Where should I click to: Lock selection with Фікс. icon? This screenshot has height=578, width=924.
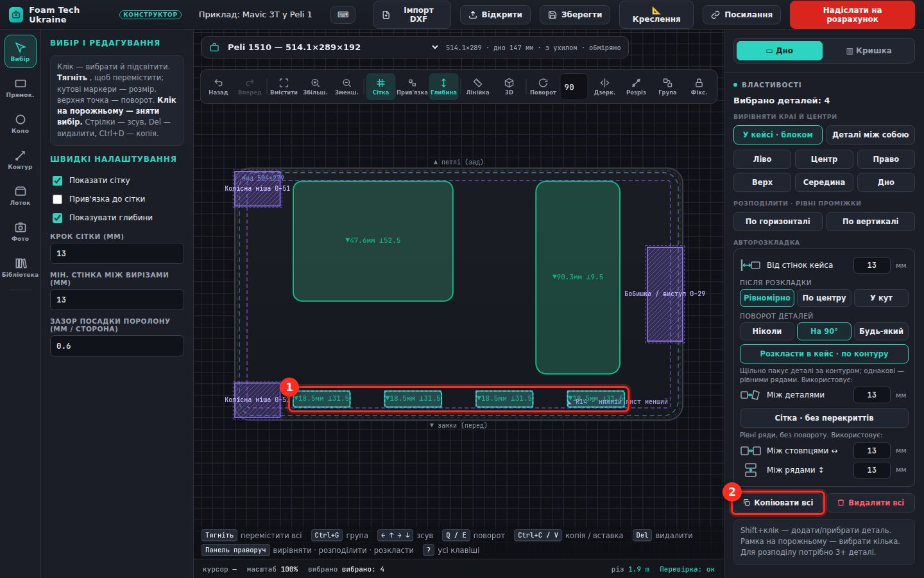pos(699,87)
